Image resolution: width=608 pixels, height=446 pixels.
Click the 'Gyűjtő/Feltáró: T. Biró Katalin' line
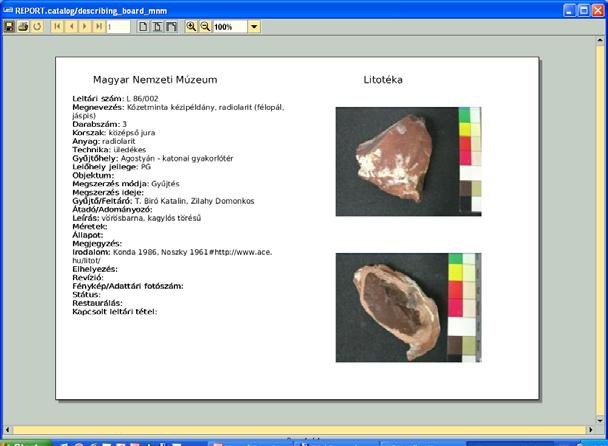163,201
